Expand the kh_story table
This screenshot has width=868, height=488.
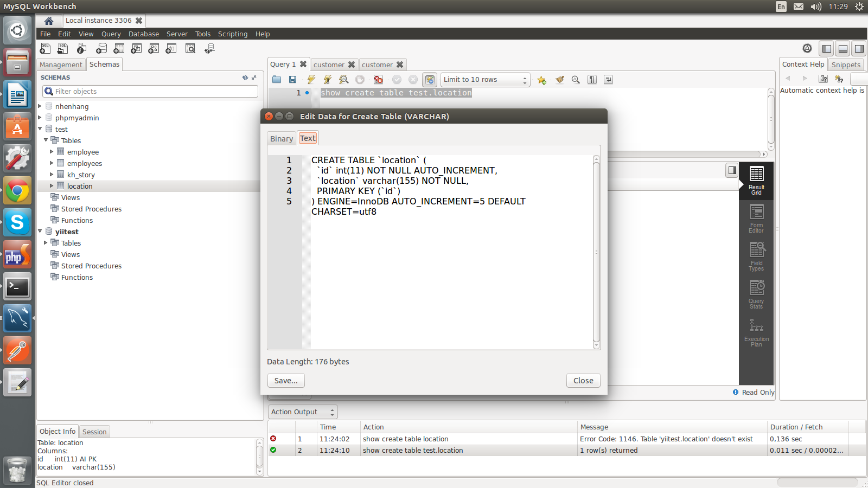[x=52, y=175]
